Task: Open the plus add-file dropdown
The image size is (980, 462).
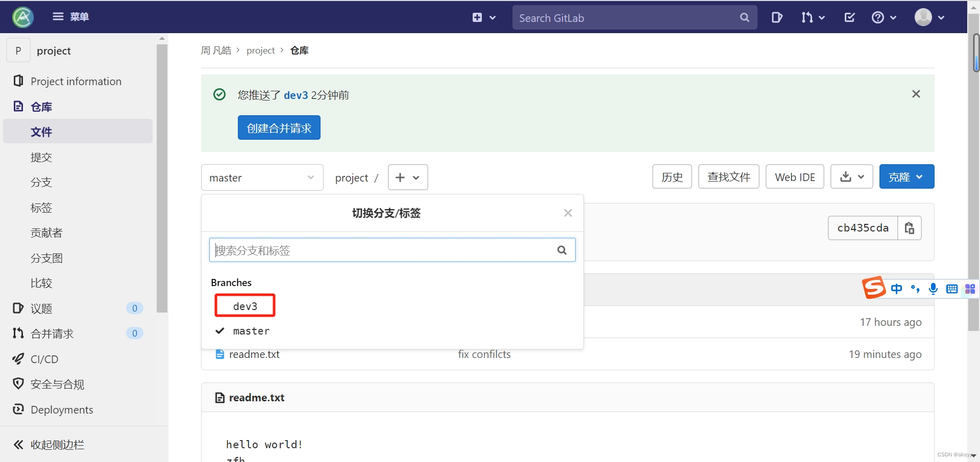Action: 407,177
